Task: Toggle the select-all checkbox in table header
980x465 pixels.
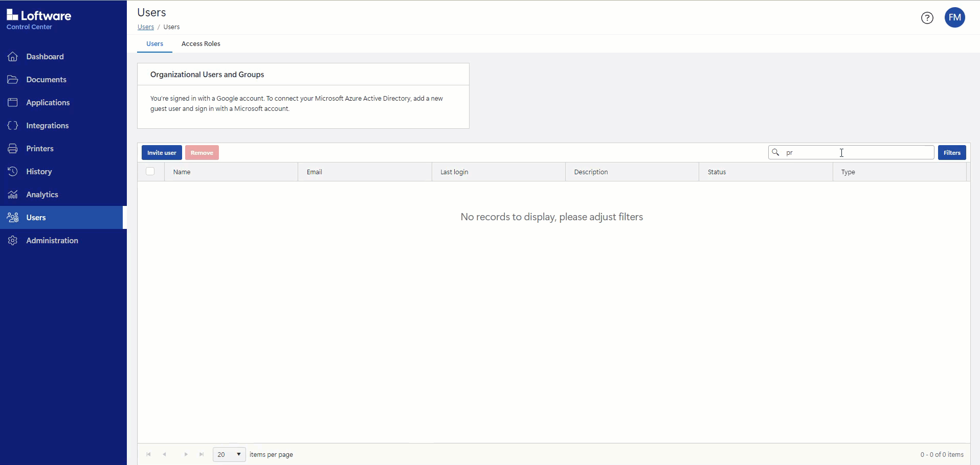Action: [150, 171]
